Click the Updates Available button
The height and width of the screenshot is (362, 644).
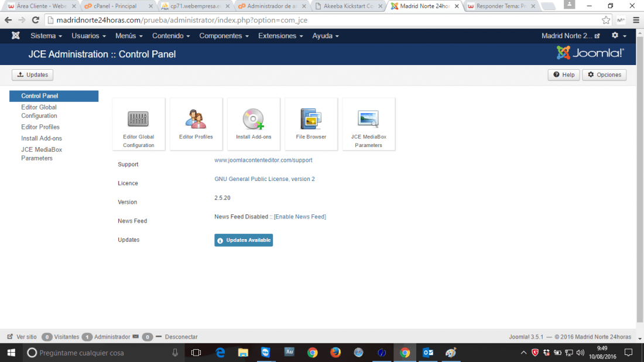coord(244,240)
